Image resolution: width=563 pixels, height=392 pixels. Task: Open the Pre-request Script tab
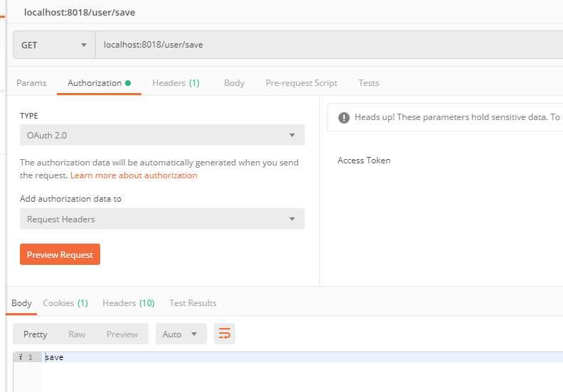click(x=301, y=83)
